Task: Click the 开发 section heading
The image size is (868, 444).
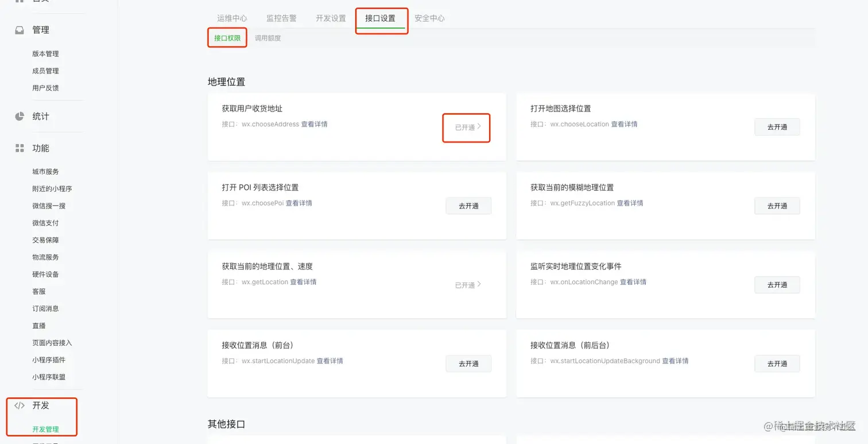Action: tap(41, 406)
